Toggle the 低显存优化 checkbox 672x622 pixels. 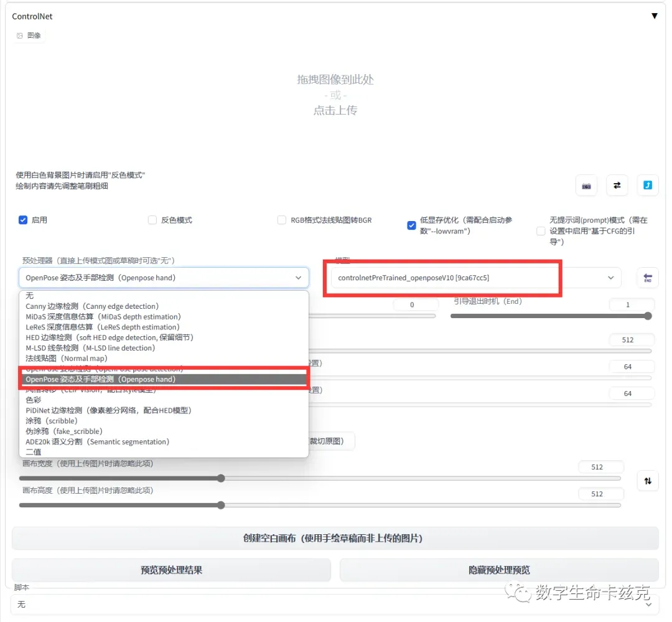click(x=411, y=225)
